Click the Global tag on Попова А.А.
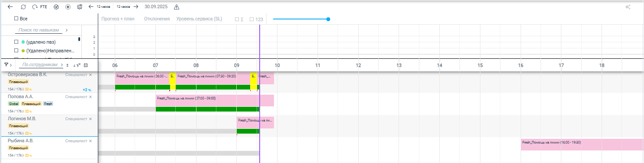Image resolution: width=644 pixels, height=163 pixels. (13, 104)
